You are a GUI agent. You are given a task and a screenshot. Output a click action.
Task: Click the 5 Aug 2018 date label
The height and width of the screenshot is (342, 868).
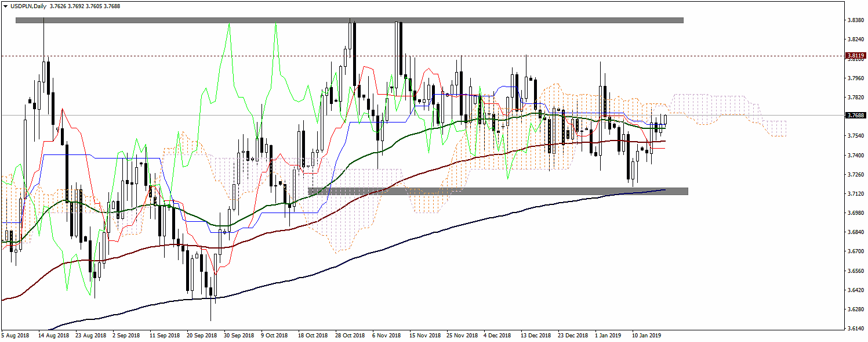tap(16, 336)
